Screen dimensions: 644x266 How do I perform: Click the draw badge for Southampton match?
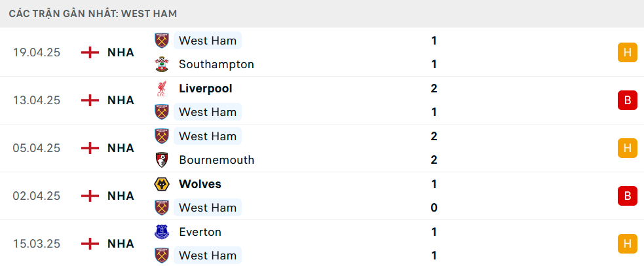627,52
